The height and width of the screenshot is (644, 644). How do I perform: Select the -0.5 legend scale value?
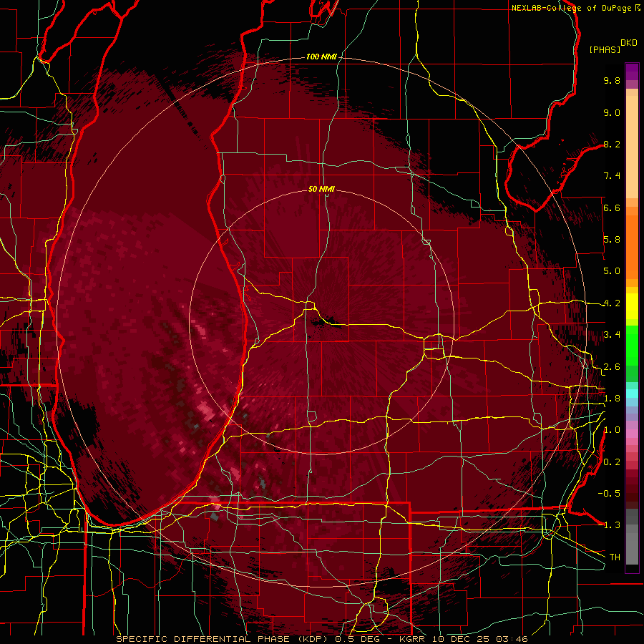pos(609,494)
